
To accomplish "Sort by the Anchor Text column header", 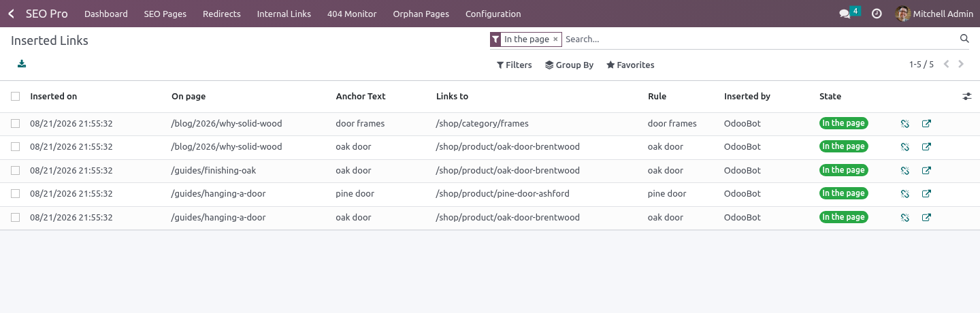I will pyautogui.click(x=361, y=97).
